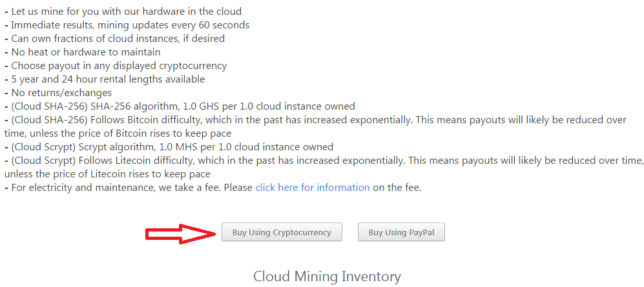Open the "click here for information" link
This screenshot has width=644, height=287.
[313, 188]
